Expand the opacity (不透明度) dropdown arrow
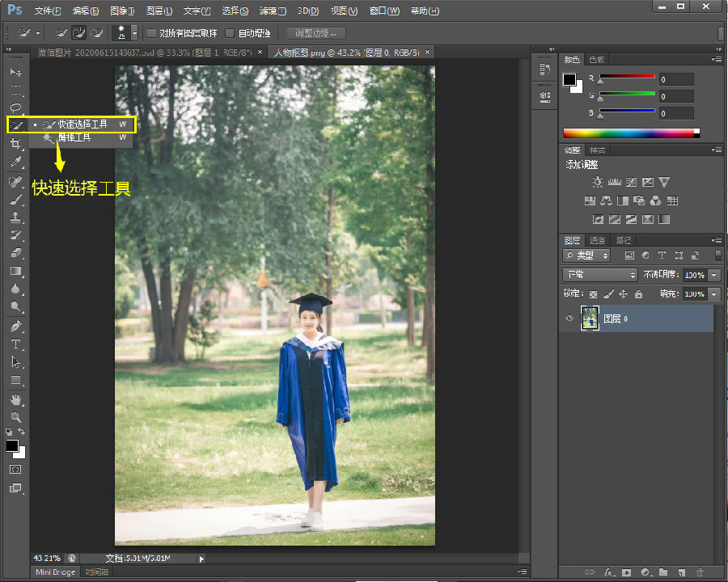 [x=713, y=275]
